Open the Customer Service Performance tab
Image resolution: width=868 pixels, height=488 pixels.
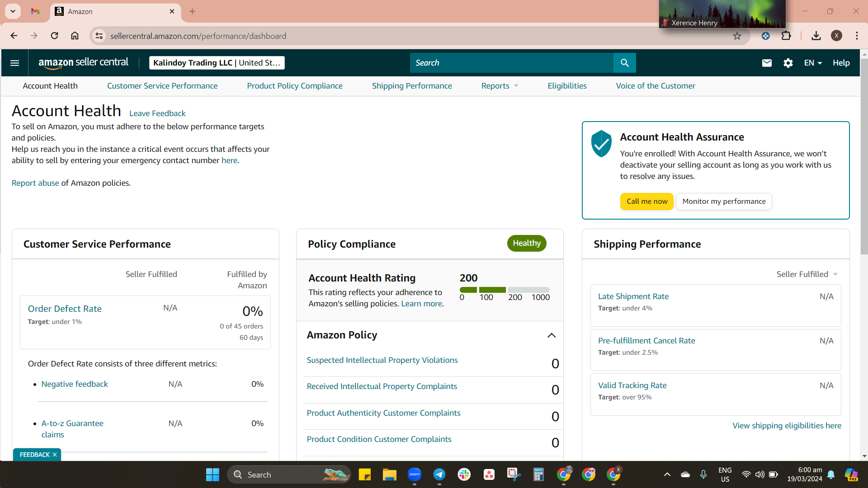[162, 86]
